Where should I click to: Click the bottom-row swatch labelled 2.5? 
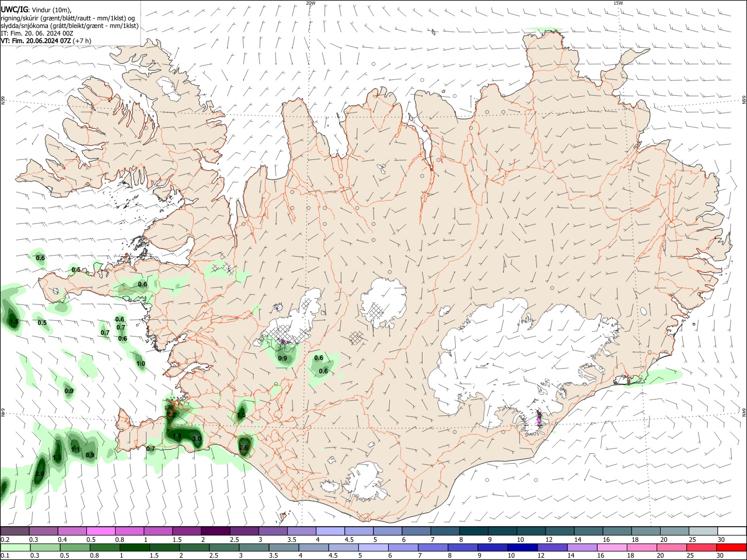click(224, 548)
